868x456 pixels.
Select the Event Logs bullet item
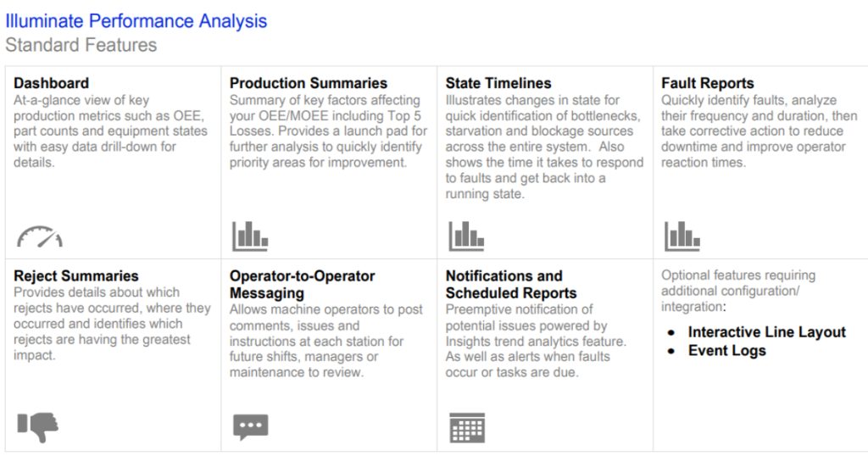point(726,351)
